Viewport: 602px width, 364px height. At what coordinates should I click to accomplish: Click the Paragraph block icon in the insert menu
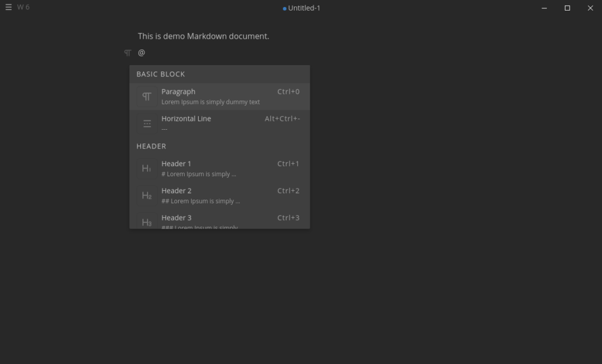[x=147, y=97]
